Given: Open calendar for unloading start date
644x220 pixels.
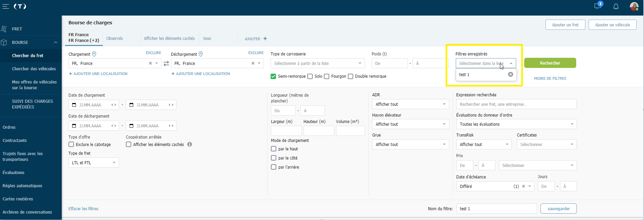Looking at the screenshot, I should click(x=74, y=126).
